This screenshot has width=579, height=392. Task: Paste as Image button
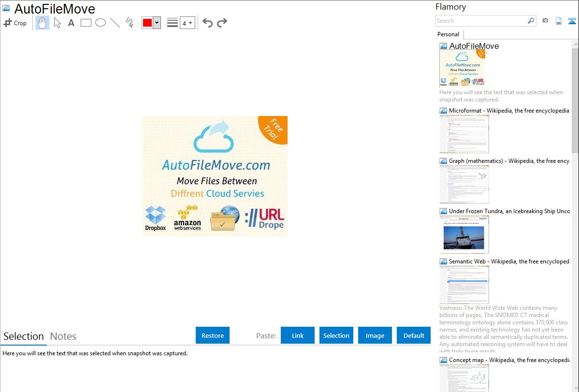click(x=375, y=335)
